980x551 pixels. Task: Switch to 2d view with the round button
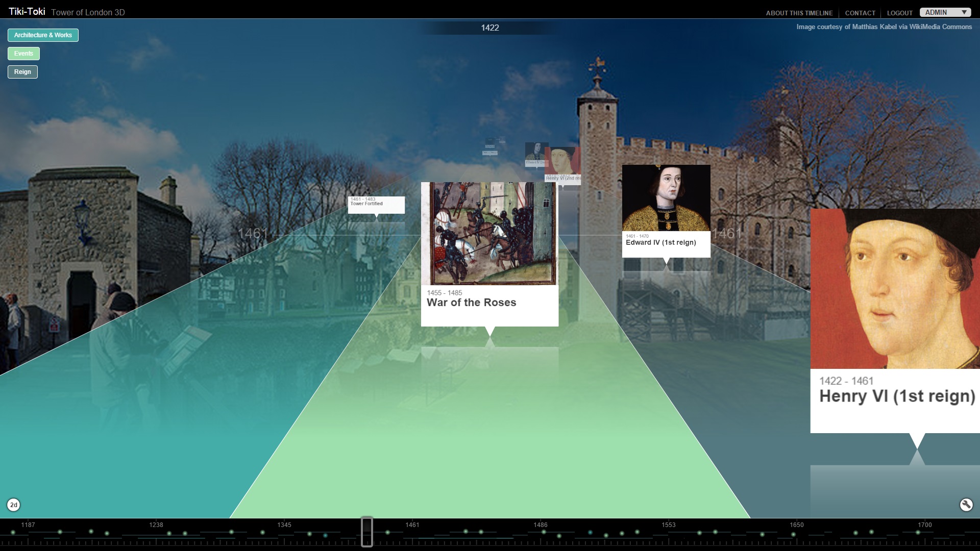pyautogui.click(x=14, y=505)
